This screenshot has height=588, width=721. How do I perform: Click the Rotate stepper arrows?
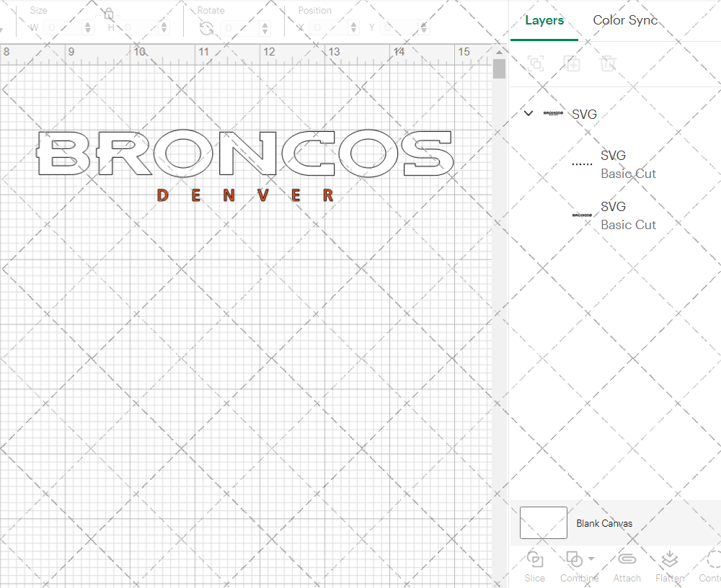click(x=265, y=28)
